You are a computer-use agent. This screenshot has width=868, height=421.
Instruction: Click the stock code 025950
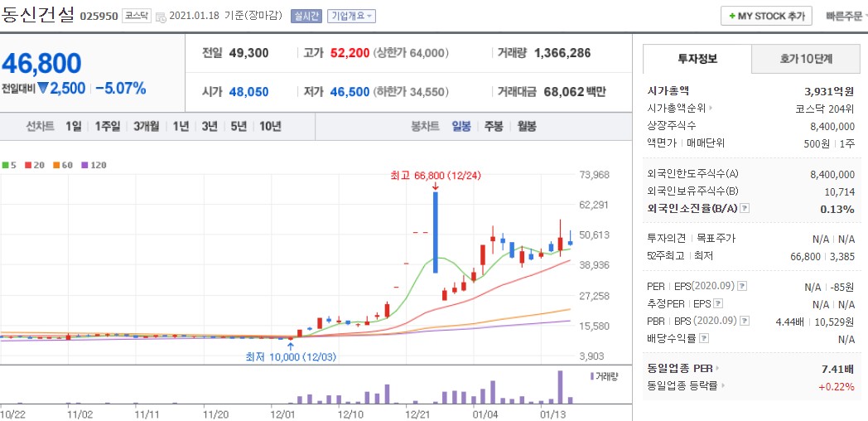99,17
